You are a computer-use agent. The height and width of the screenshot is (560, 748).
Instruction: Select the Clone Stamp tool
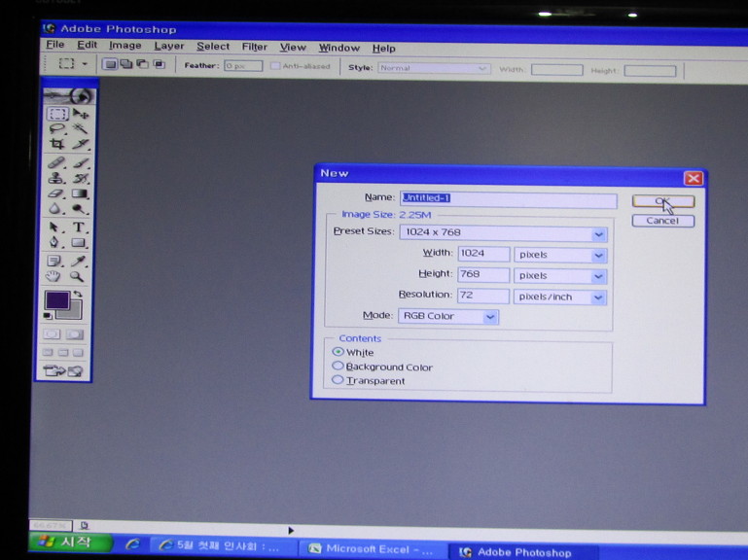click(x=56, y=178)
